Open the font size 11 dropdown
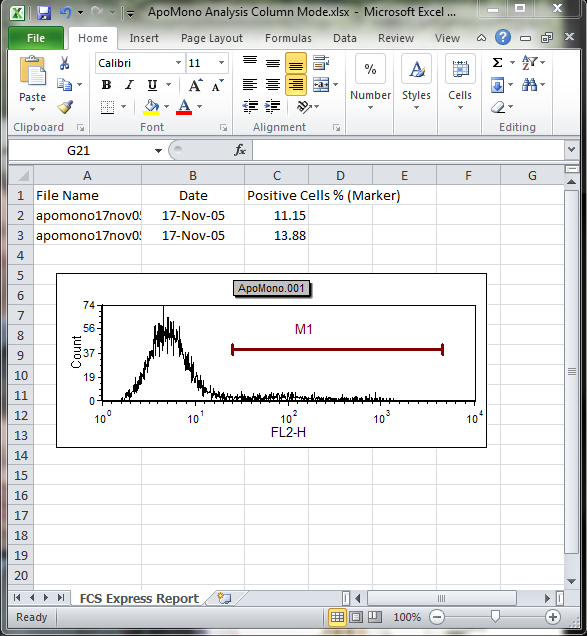Screen dimensions: 587x636 pos(221,63)
